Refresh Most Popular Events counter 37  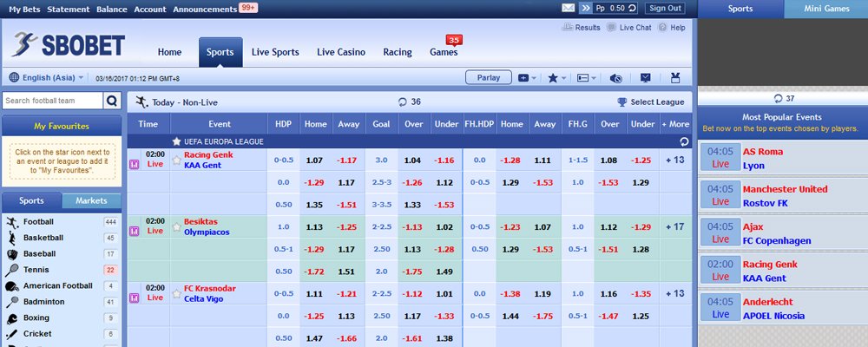(779, 99)
